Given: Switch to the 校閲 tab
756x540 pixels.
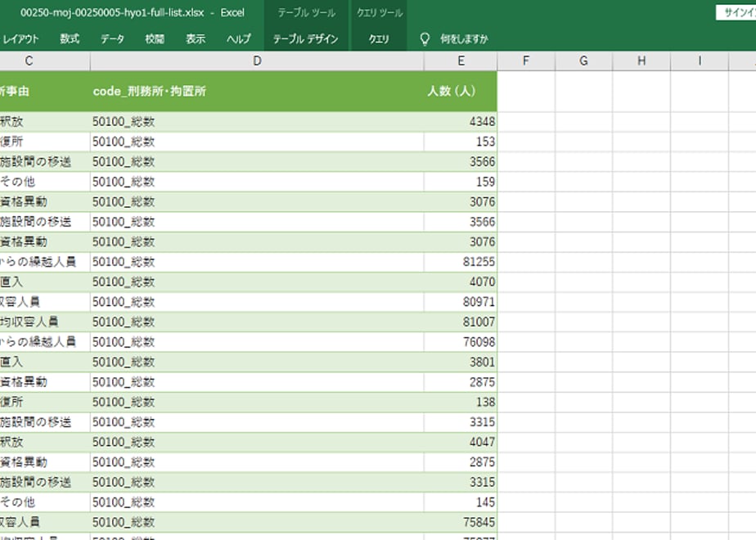Looking at the screenshot, I should pyautogui.click(x=155, y=39).
